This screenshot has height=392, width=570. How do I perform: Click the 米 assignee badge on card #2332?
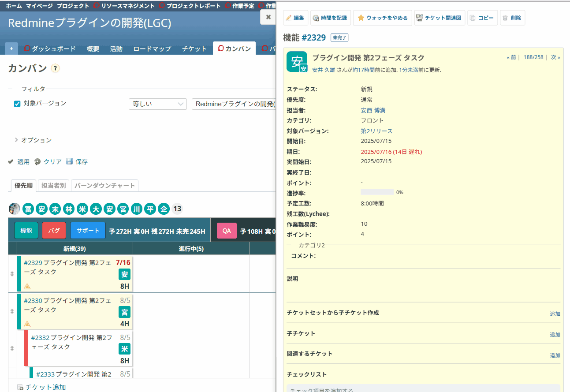click(x=124, y=349)
